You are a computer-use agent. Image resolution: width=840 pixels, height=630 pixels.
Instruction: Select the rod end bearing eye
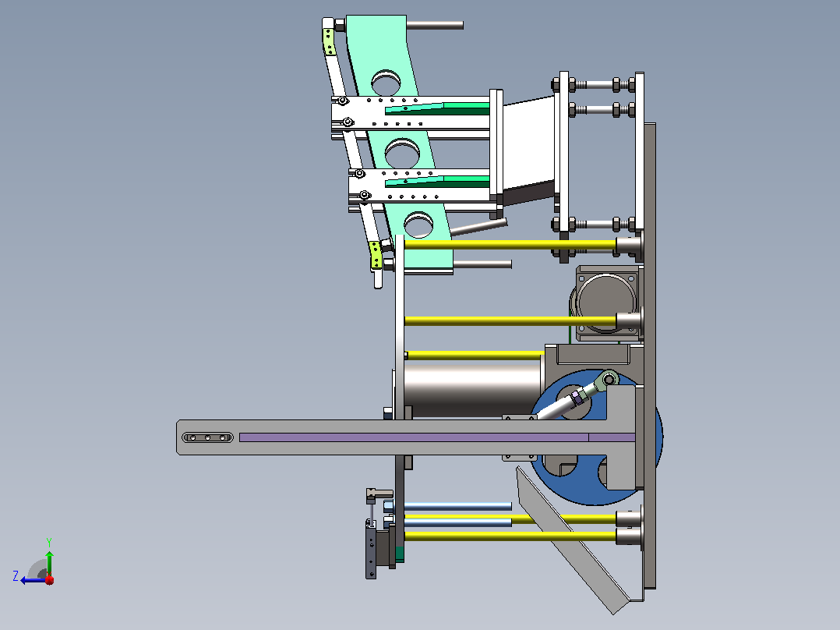pyautogui.click(x=609, y=379)
